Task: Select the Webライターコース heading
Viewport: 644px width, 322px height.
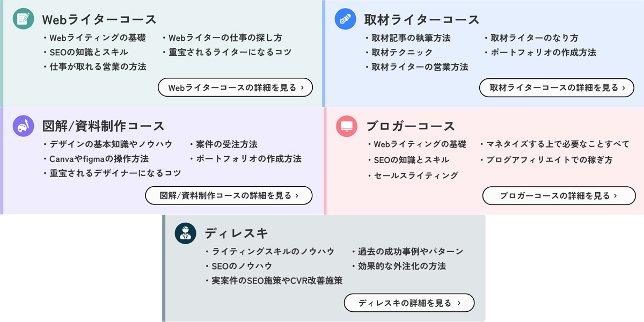Action: click(99, 19)
